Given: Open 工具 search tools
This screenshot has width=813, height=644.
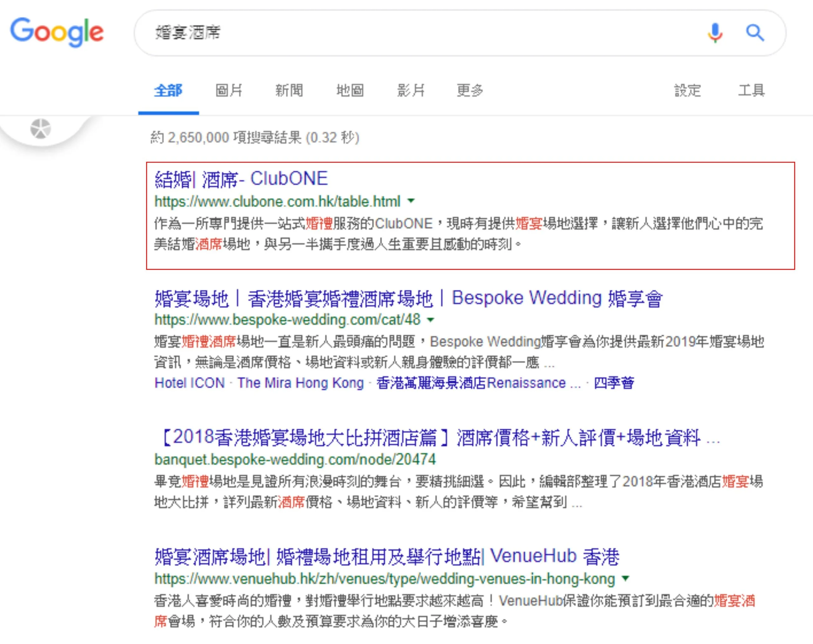Looking at the screenshot, I should point(751,90).
